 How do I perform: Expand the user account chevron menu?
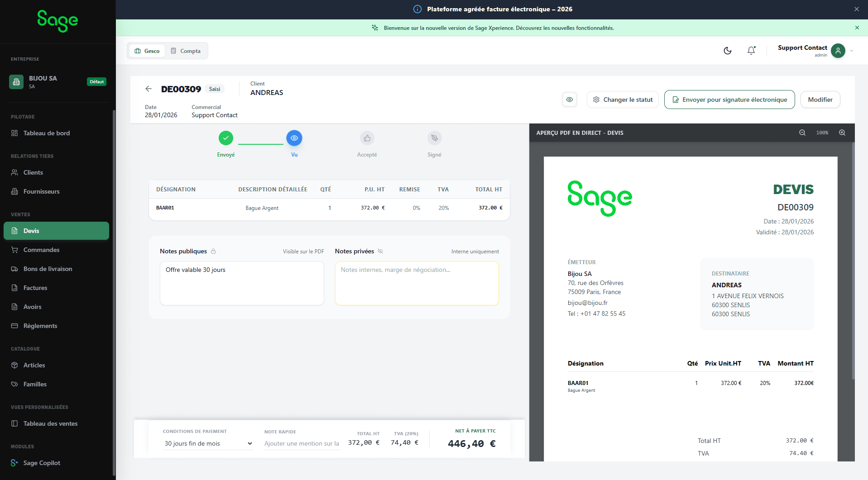pyautogui.click(x=852, y=51)
